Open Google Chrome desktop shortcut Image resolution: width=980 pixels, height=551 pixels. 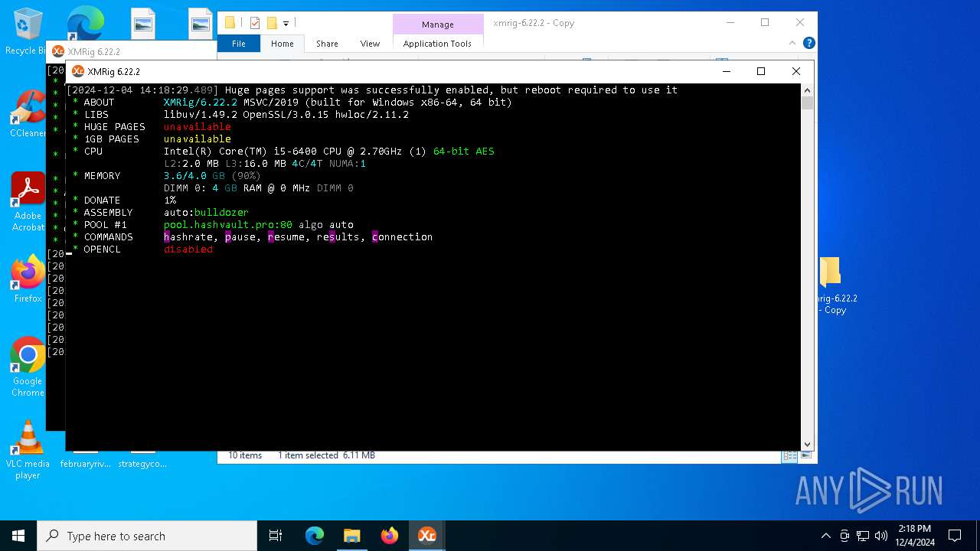[28, 366]
